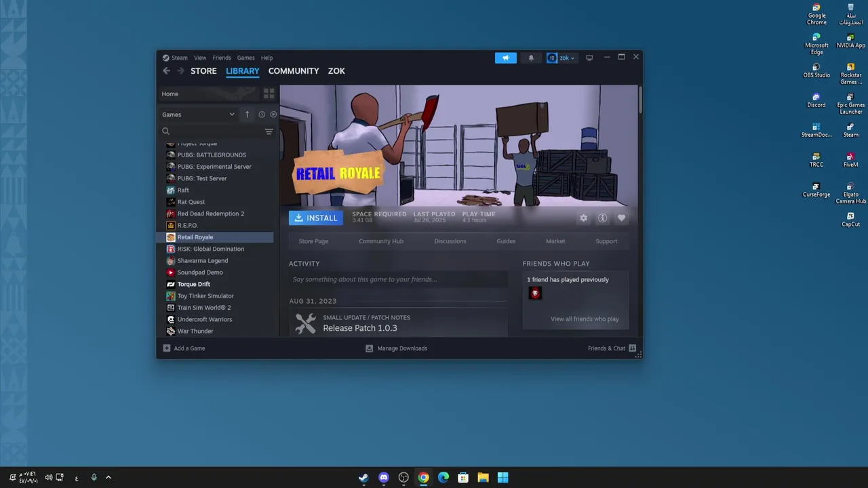Click the library search field
This screenshot has height=488, width=868.
tap(210, 131)
